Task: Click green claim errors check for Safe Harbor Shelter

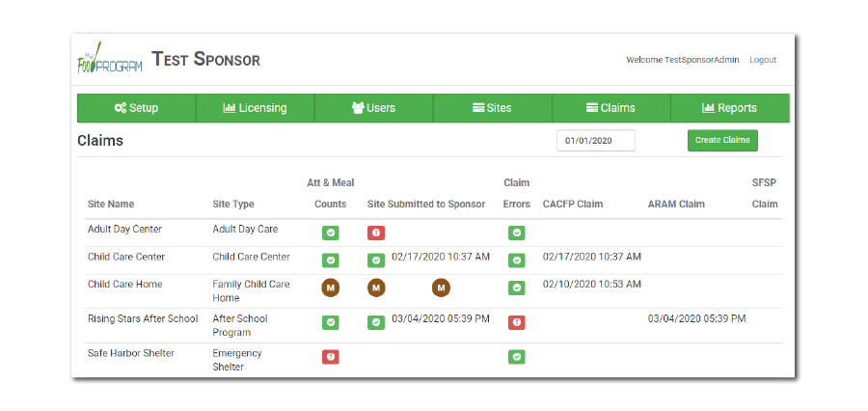Action: click(x=516, y=357)
